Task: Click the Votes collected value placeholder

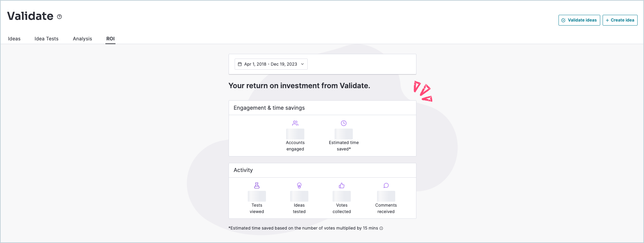Action: [342, 196]
